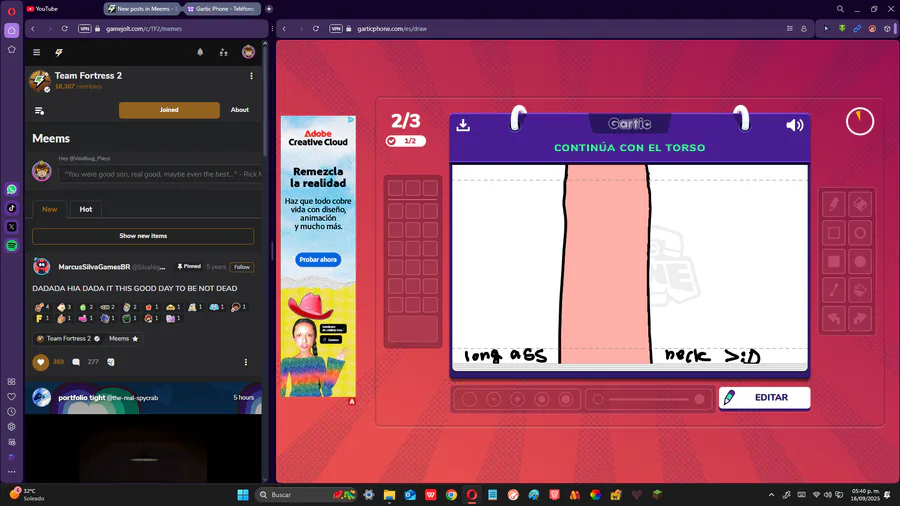Select the empty rectangle tool
The height and width of the screenshot is (506, 900).
coord(833,233)
